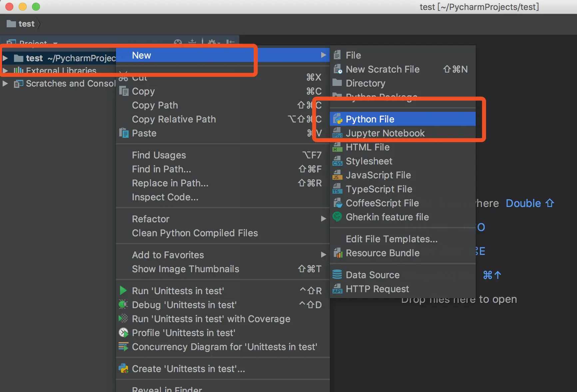Click the Create 'Unittests in test' Python icon
Image resolution: width=577 pixels, height=392 pixels.
[123, 368]
